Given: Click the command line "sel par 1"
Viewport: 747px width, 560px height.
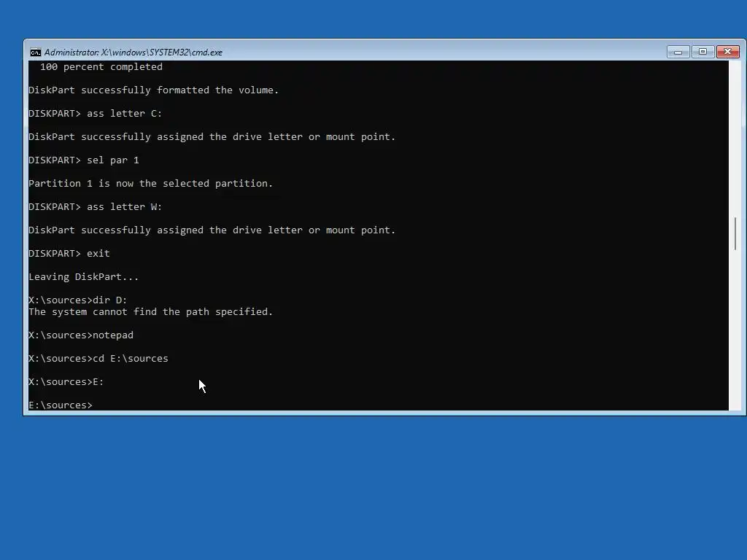Looking at the screenshot, I should (x=84, y=160).
